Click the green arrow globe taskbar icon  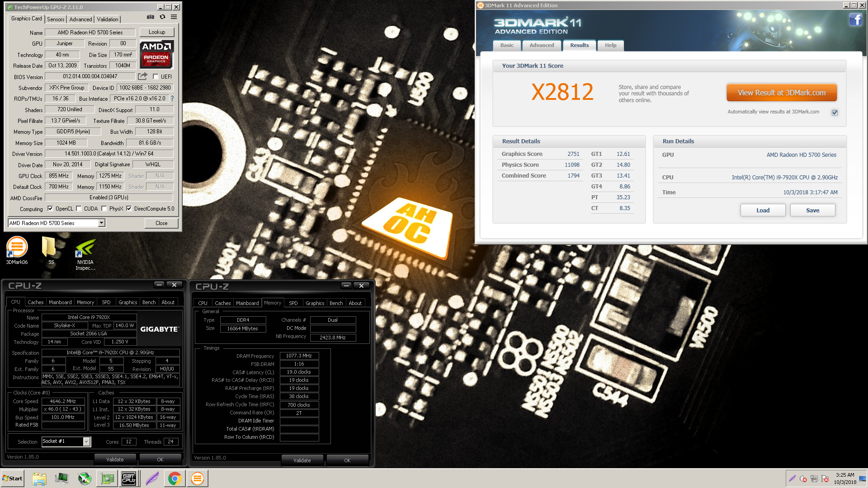click(85, 479)
